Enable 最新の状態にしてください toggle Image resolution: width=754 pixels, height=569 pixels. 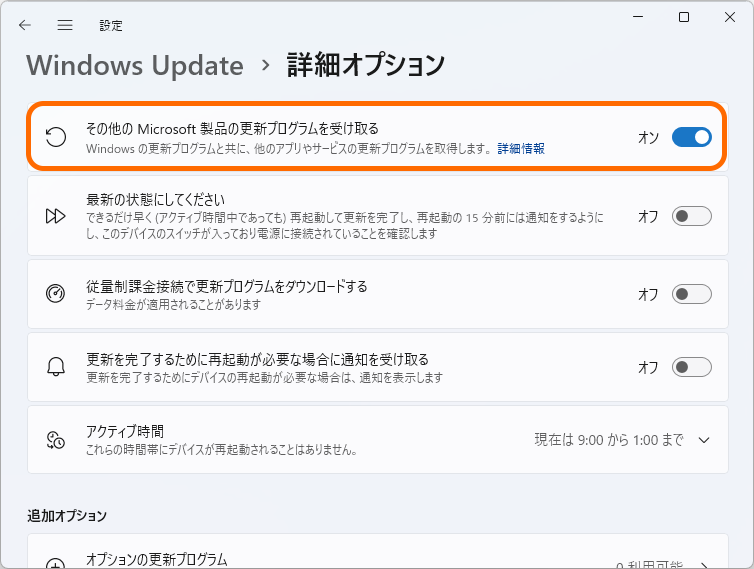(x=691, y=216)
